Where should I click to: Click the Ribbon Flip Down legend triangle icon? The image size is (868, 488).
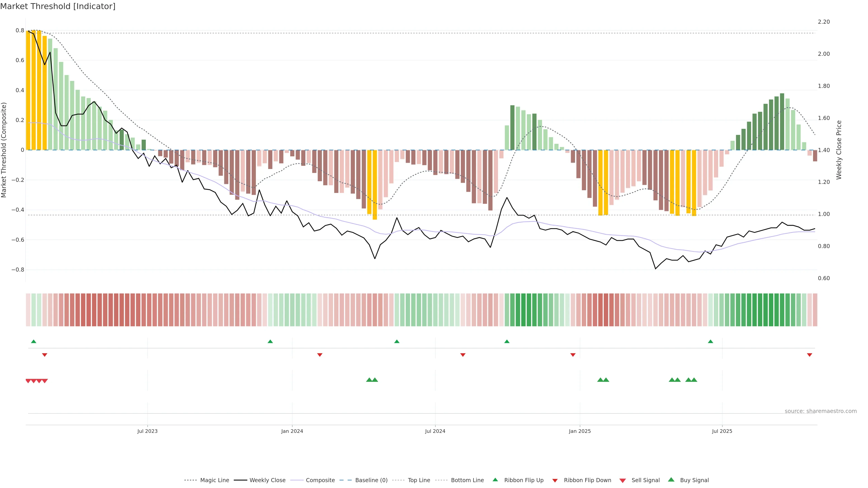[555, 480]
